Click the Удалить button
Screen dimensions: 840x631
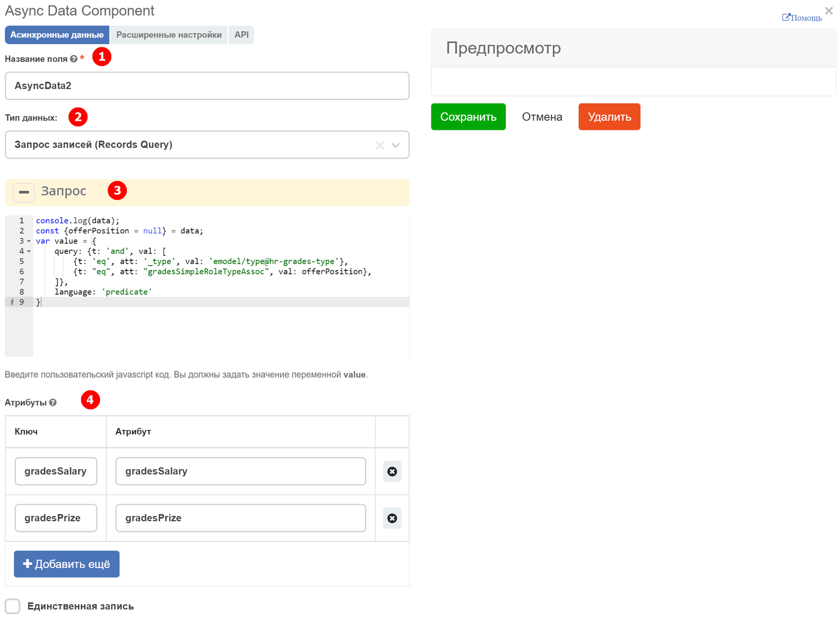click(x=609, y=117)
